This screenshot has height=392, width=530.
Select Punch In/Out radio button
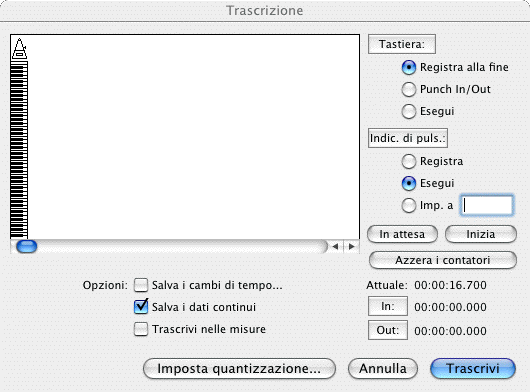[409, 90]
